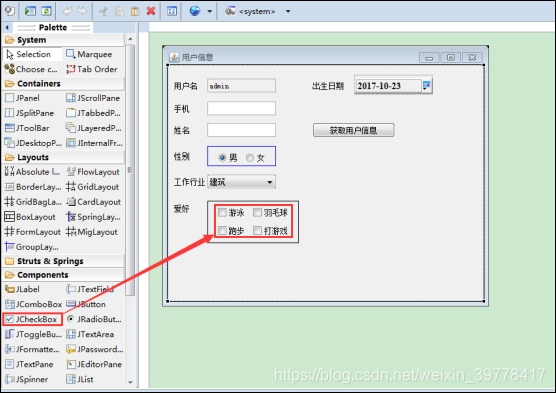This screenshot has height=394, width=556.
Task: Select JScrollPane container in palette
Action: coord(93,98)
